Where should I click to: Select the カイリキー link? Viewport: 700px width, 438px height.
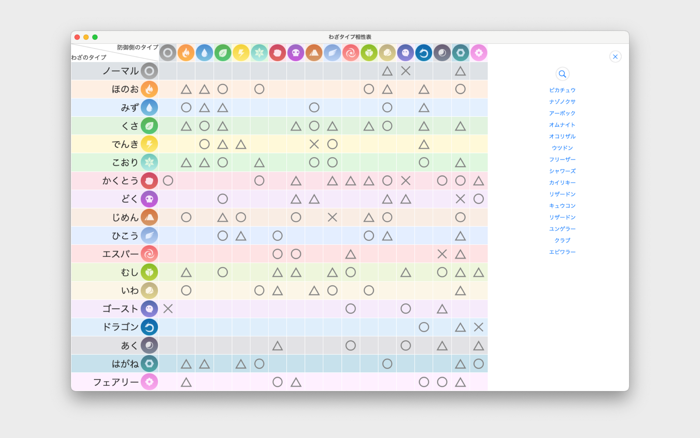pyautogui.click(x=562, y=183)
